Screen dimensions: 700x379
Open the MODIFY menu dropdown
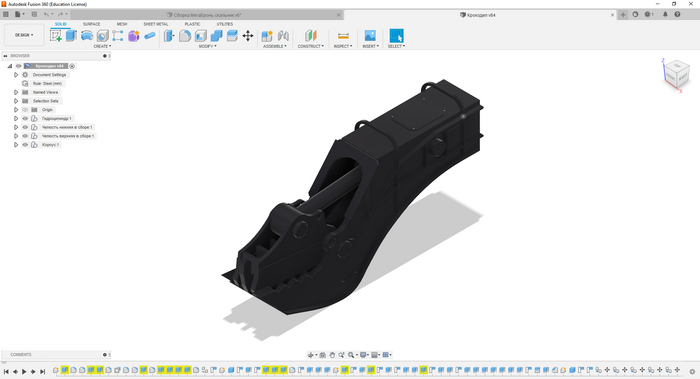click(208, 46)
